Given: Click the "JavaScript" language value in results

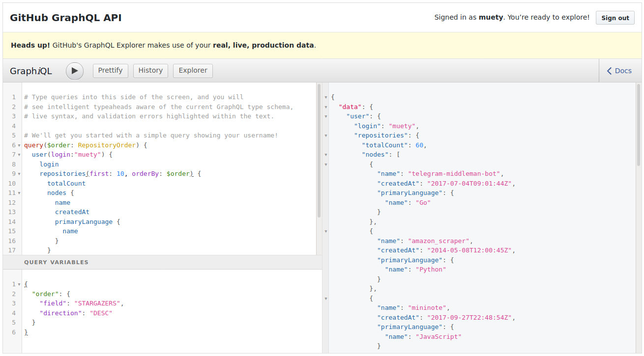Looking at the screenshot, I should coord(439,337).
